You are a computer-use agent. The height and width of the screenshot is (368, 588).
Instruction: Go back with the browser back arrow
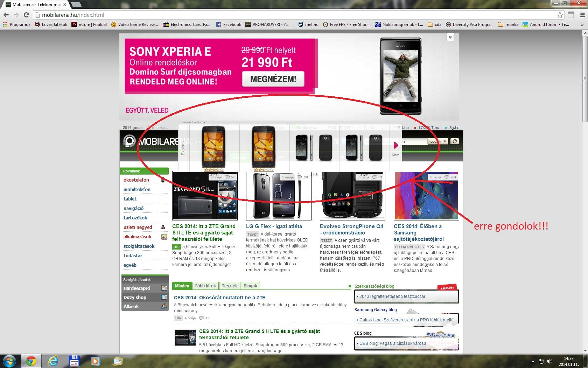[6, 15]
